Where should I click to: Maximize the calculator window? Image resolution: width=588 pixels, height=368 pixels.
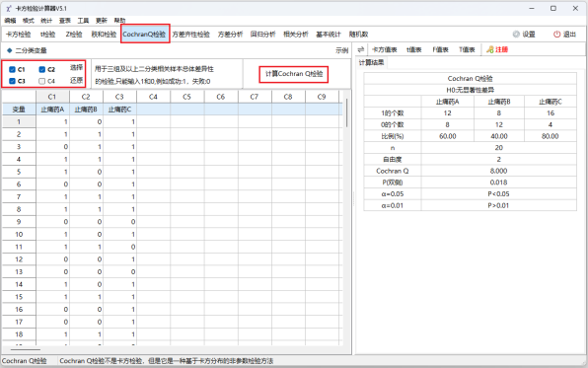pyautogui.click(x=553, y=8)
